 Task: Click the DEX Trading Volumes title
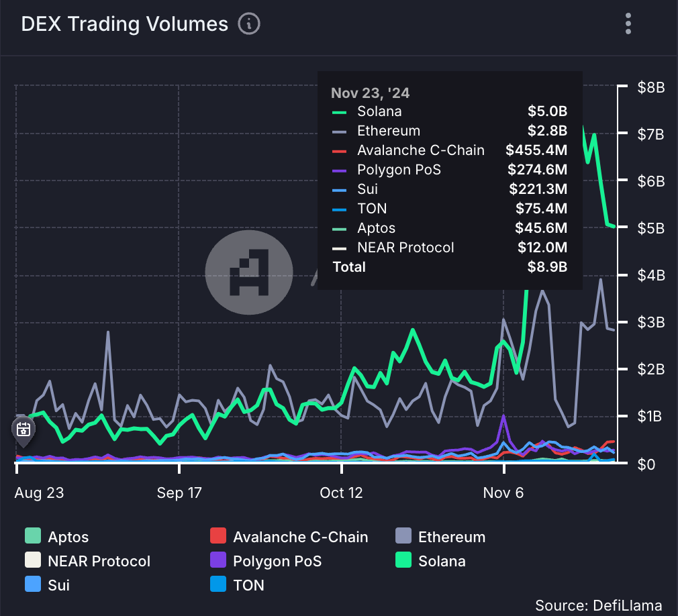click(x=125, y=24)
